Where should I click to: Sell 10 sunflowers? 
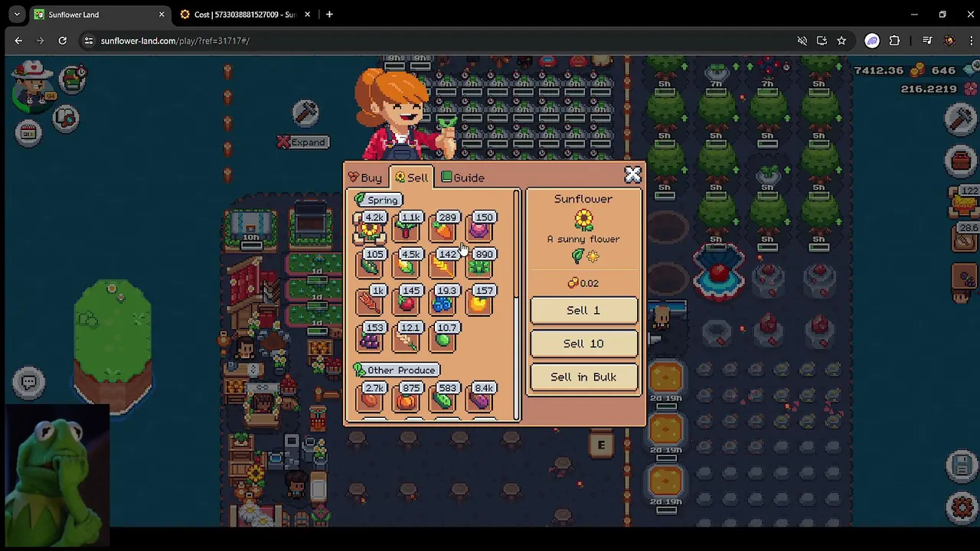click(583, 344)
